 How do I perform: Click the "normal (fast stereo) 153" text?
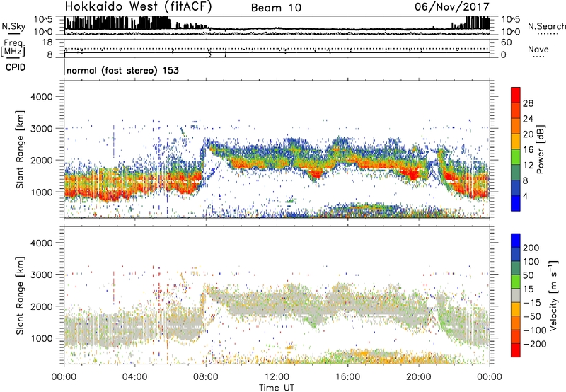(122, 70)
